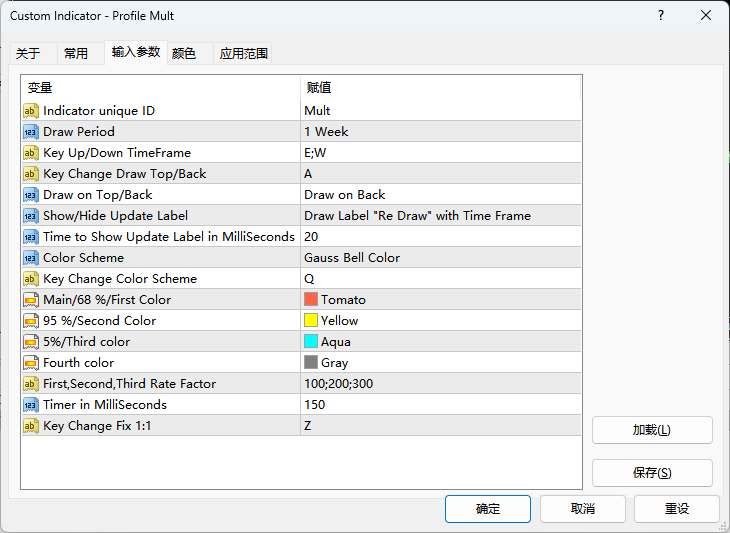The width and height of the screenshot is (730, 533).
Task: Click the 加载(L) button
Action: 652,430
